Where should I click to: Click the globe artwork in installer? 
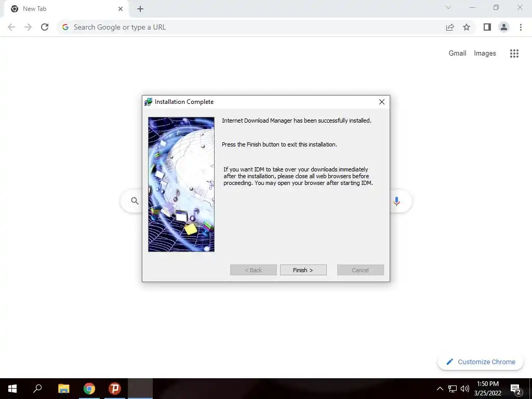[181, 184]
